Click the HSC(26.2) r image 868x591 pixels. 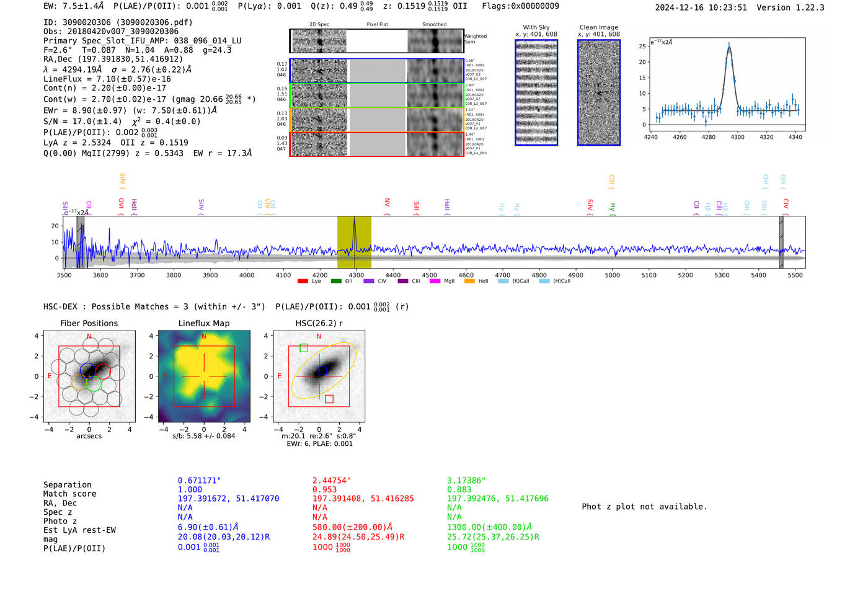point(319,376)
